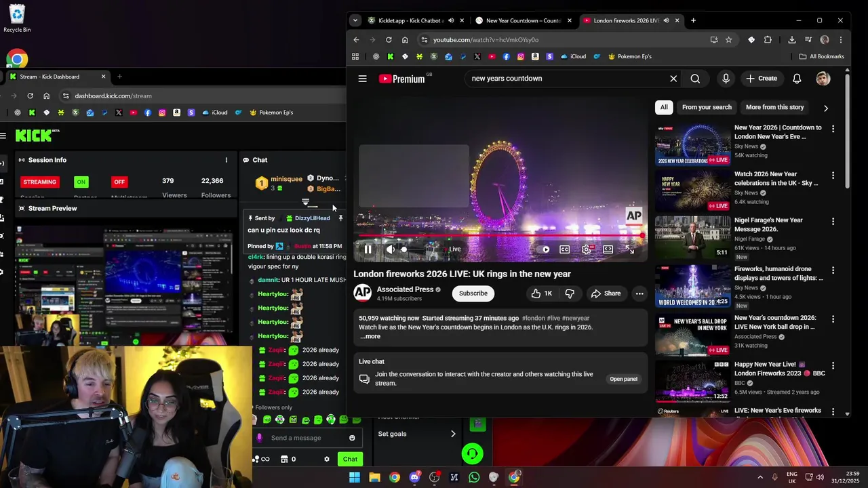Open Kick chat settings gear
868x488 pixels.
pyautogui.click(x=327, y=459)
